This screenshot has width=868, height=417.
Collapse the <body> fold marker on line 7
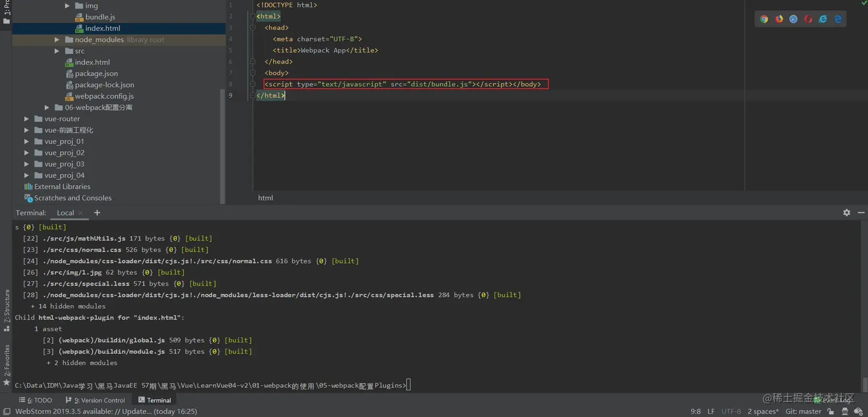point(253,73)
